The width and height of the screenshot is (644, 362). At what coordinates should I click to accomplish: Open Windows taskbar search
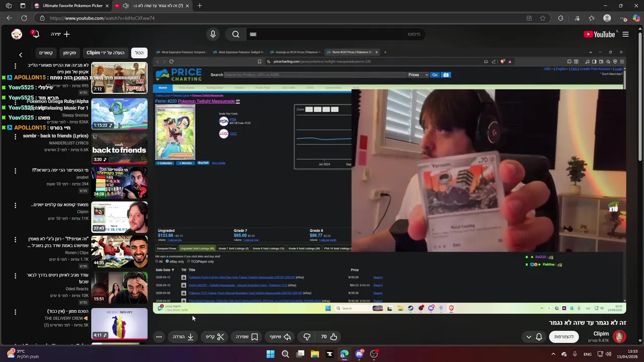tap(285, 354)
